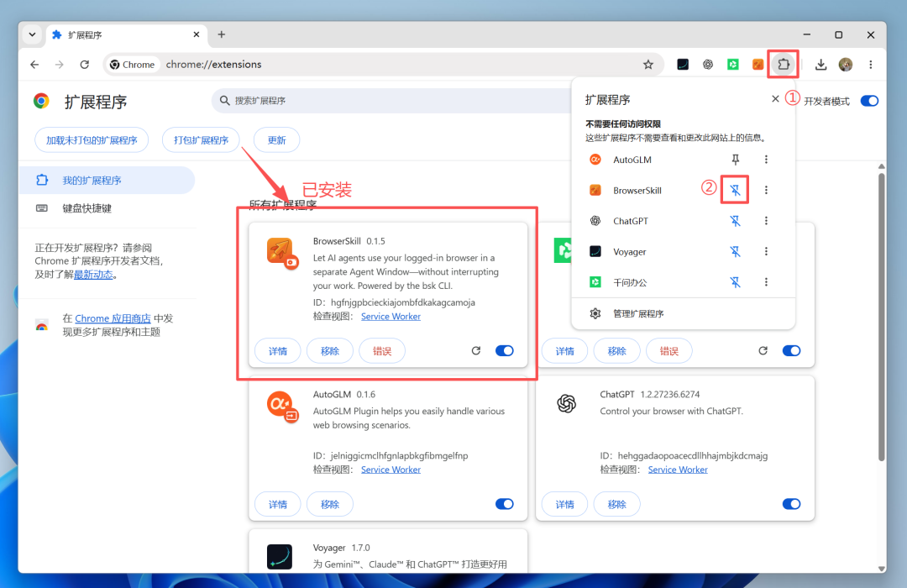907x588 pixels.
Task: Toggle 开发者模式 switch
Action: point(869,101)
